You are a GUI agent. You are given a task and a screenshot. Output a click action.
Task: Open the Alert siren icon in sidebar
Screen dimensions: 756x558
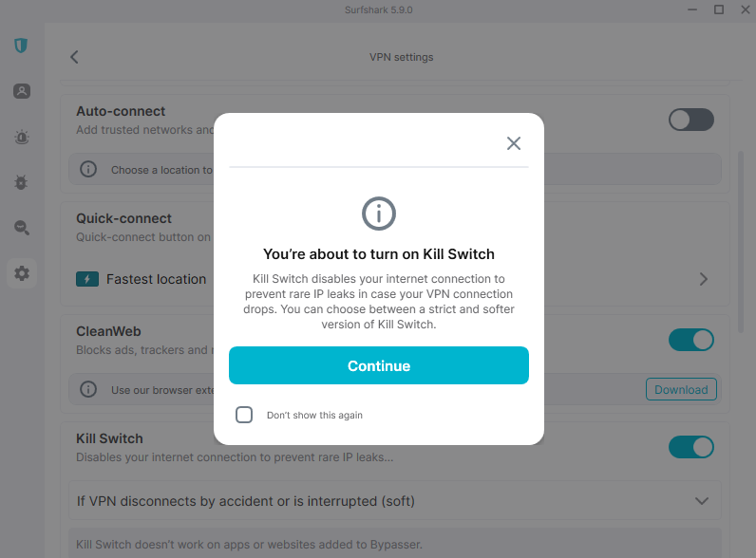pos(21,137)
